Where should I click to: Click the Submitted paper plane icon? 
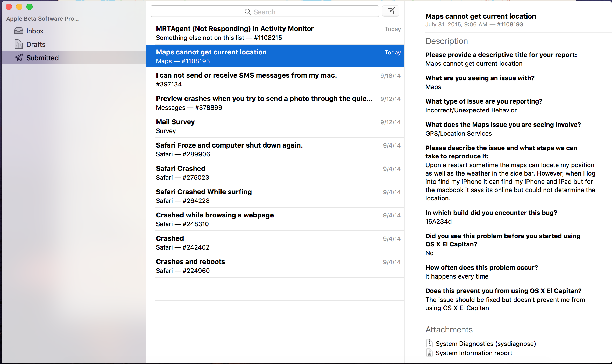(18, 57)
